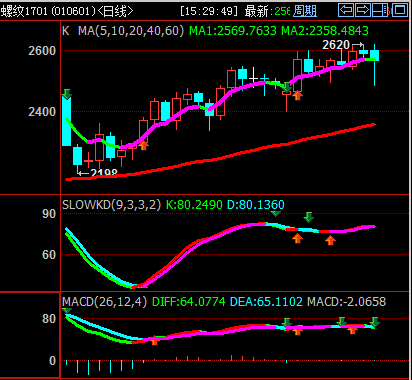
Task: Click the D:80.1360 value
Action: click(256, 204)
